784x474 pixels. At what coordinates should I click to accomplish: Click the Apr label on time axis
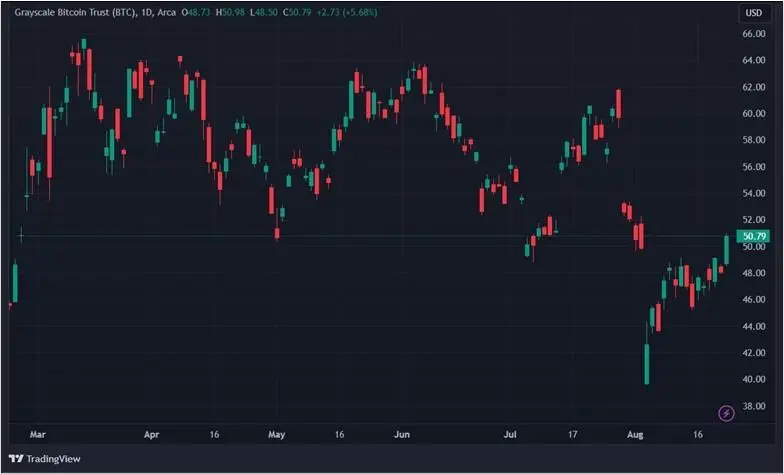(x=152, y=435)
